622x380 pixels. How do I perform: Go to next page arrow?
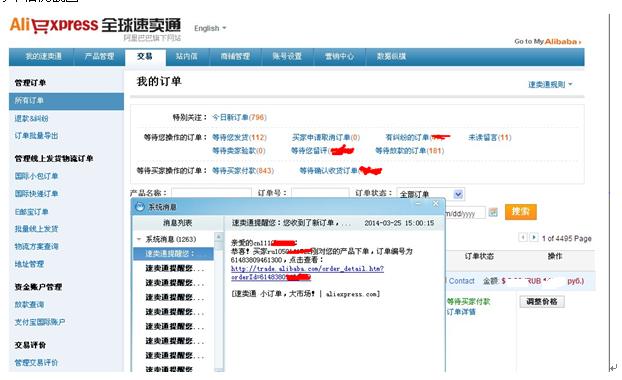534,237
